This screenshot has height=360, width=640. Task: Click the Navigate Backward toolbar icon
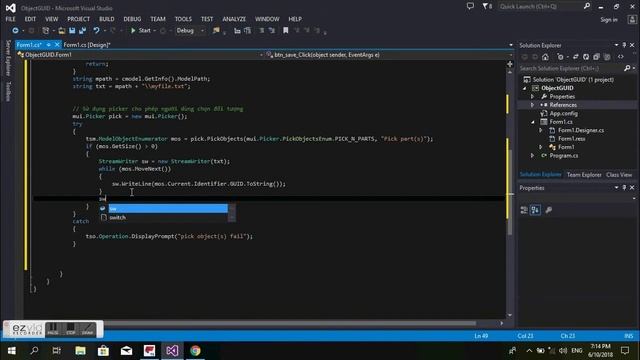(15, 31)
